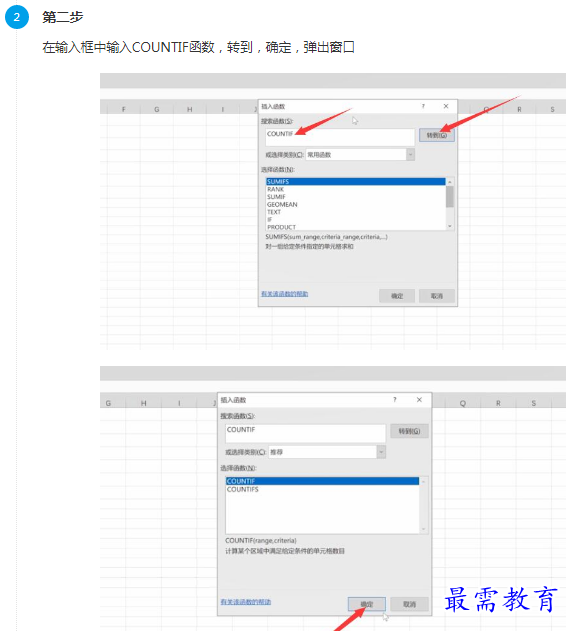The image size is (566, 631).
Task: Select GEOMEAN in the function list
Action: pyautogui.click(x=355, y=204)
